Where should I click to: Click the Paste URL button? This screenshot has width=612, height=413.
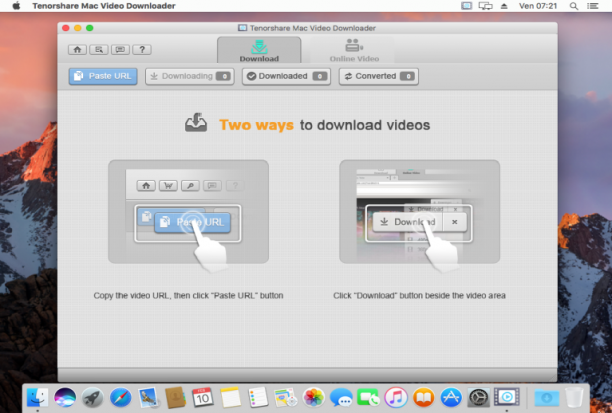[103, 76]
